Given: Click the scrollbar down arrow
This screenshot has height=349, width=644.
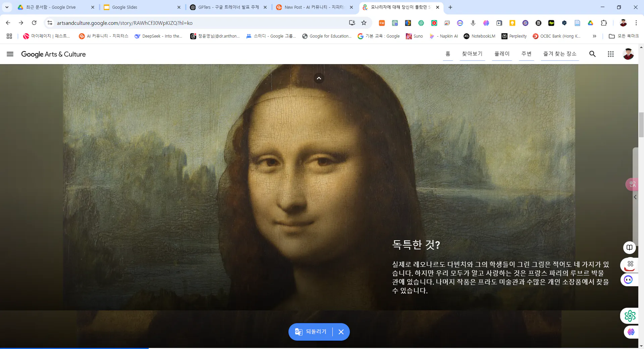Looking at the screenshot, I should (x=641, y=346).
